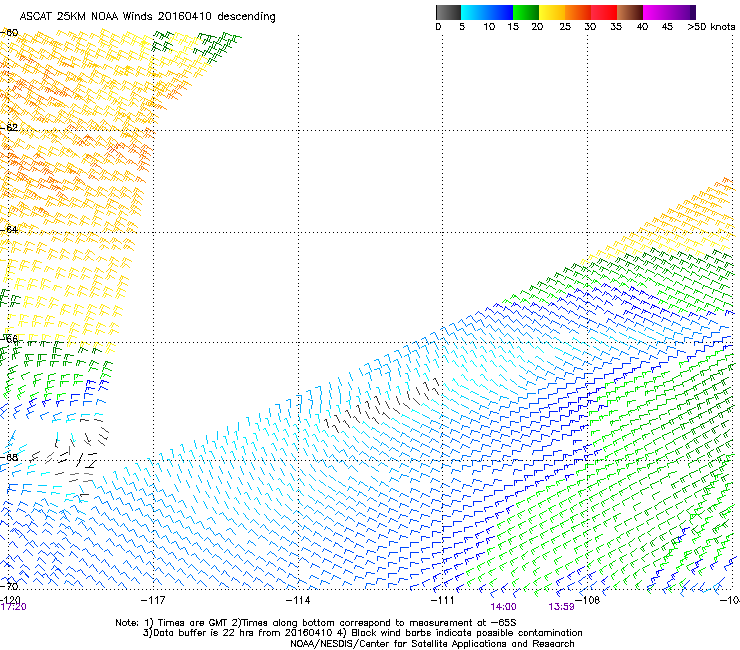740x650 pixels.
Task: Click the '25' legend scale number
Action: click(x=565, y=27)
